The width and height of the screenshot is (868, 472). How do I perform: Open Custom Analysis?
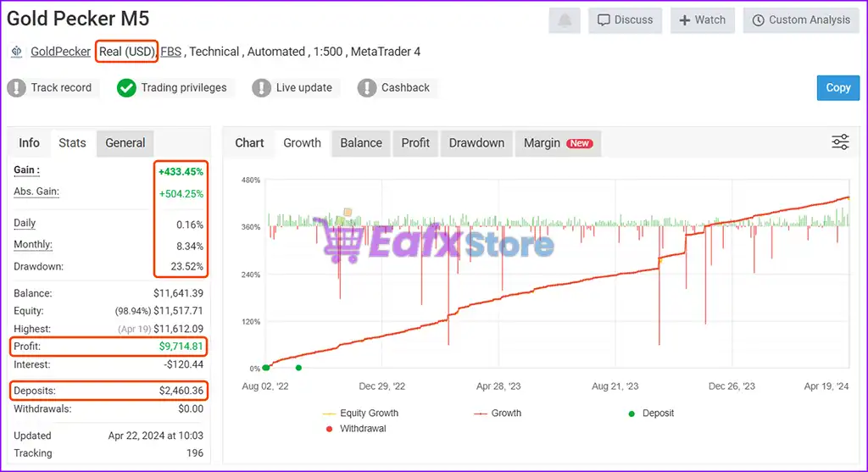[x=801, y=20]
